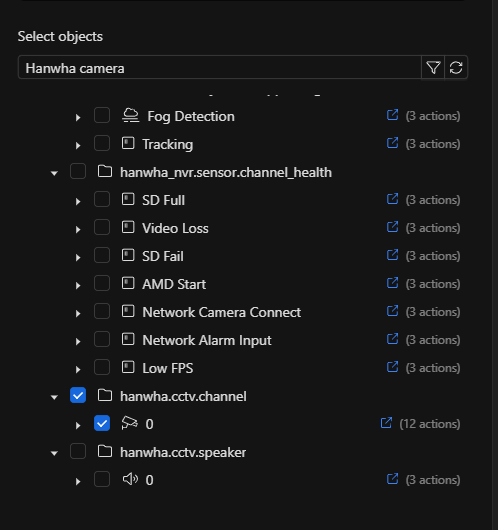Collapse the hanwha_nvr.sensor.channel_health group

pyautogui.click(x=54, y=173)
